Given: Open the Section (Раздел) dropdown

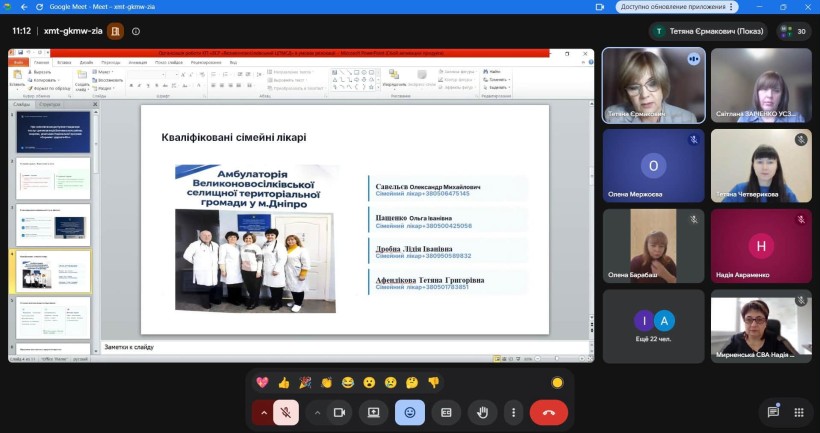Looking at the screenshot, I should [x=104, y=88].
